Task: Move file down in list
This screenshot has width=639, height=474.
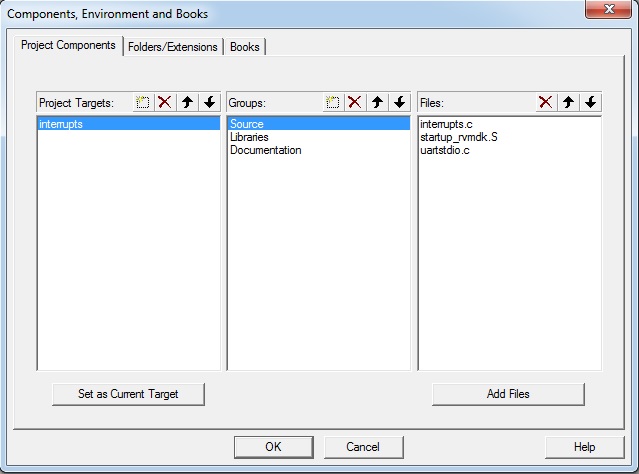Action: (590, 102)
